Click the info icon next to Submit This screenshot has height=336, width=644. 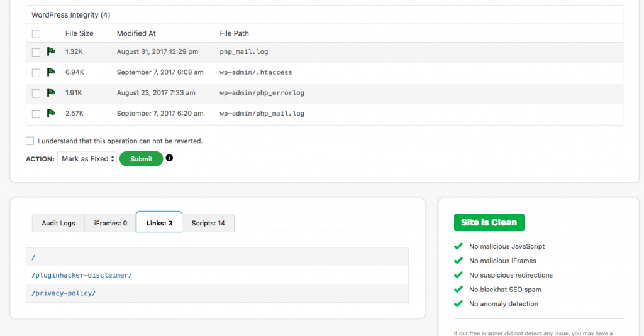[169, 158]
